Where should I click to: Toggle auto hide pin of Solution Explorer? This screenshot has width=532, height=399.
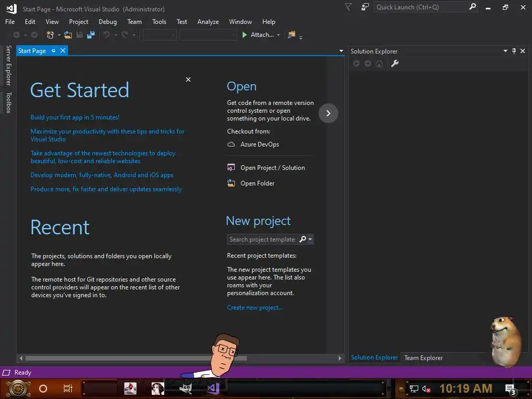(x=514, y=51)
